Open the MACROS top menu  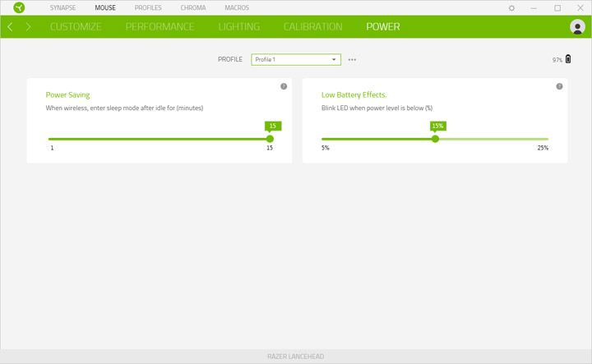(x=237, y=7)
